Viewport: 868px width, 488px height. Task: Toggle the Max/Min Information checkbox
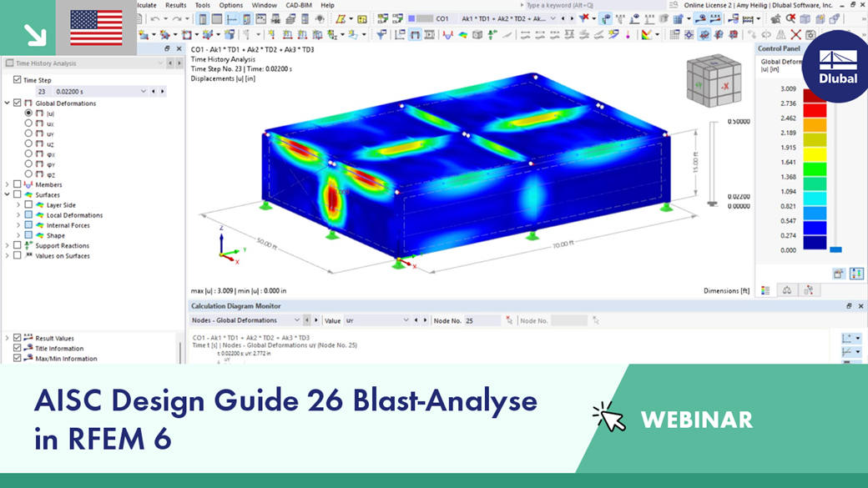coord(18,358)
